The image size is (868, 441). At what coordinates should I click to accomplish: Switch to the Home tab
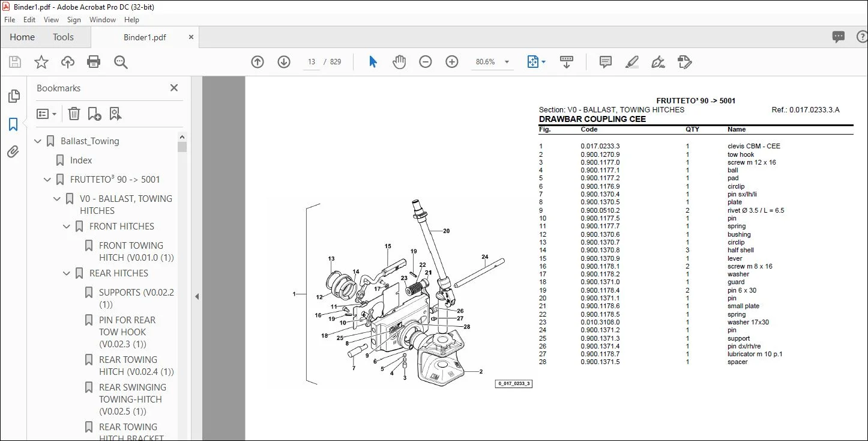click(22, 37)
